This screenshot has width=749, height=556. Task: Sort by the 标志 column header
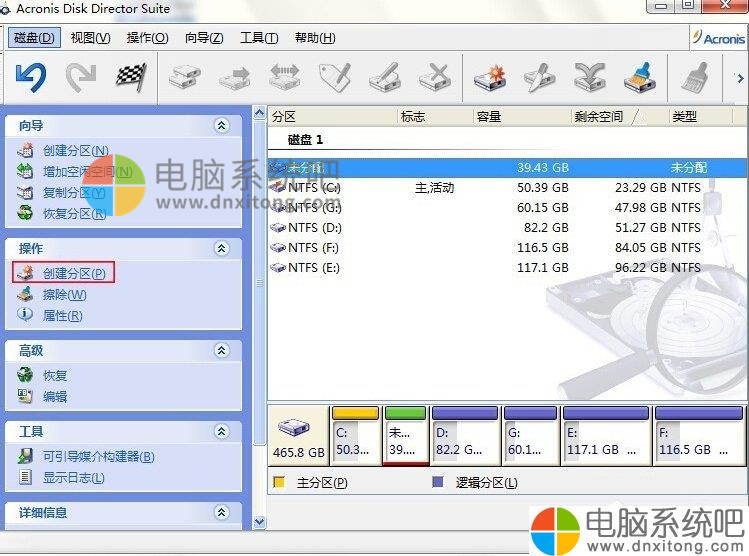pyautogui.click(x=435, y=117)
